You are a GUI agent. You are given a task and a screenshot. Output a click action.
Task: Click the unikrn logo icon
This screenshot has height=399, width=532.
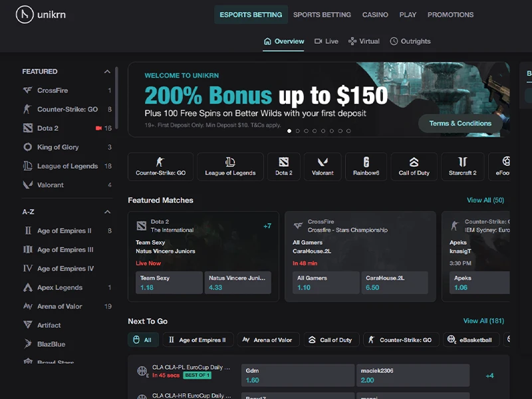tap(25, 15)
